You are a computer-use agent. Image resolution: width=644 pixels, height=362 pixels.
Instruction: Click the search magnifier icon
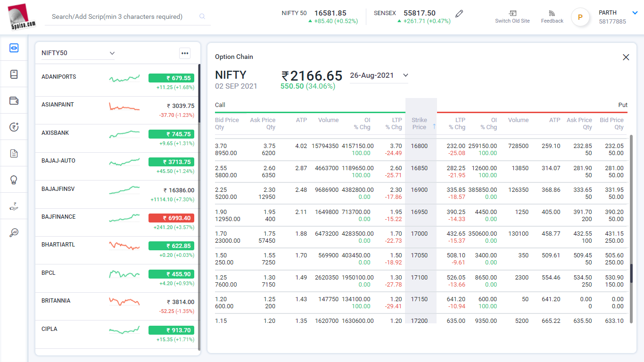click(x=202, y=16)
